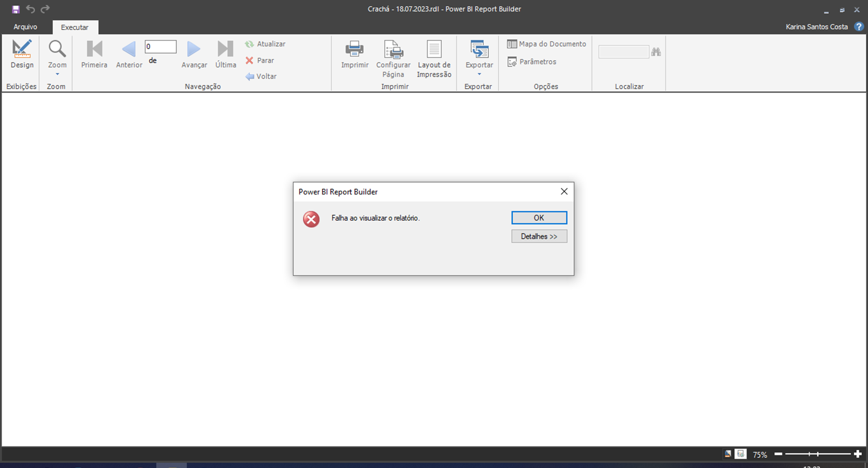
Task: Click the status bar Run mode icon
Action: click(740, 454)
